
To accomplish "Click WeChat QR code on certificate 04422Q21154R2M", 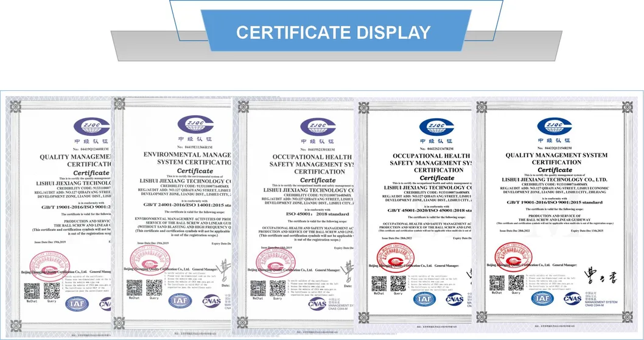I will click(497, 283).
